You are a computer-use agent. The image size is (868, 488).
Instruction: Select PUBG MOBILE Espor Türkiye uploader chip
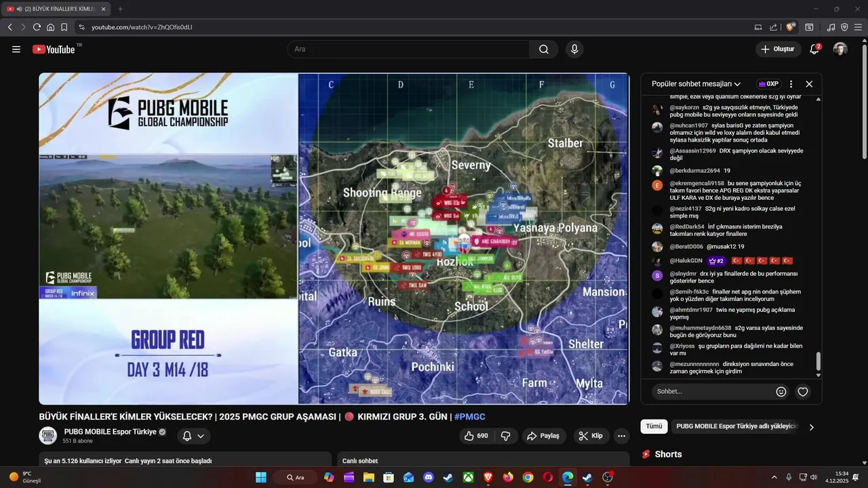(736, 426)
